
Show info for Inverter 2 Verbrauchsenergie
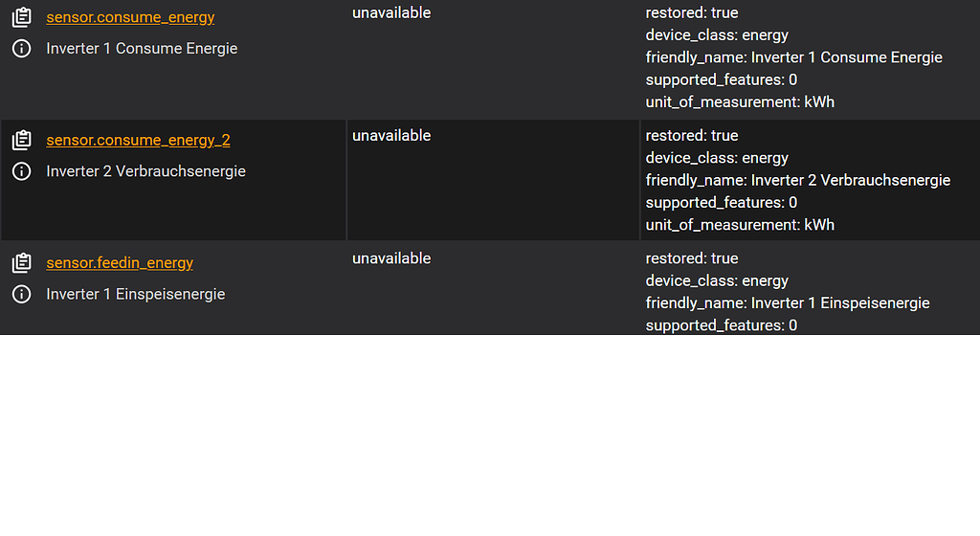tap(21, 171)
